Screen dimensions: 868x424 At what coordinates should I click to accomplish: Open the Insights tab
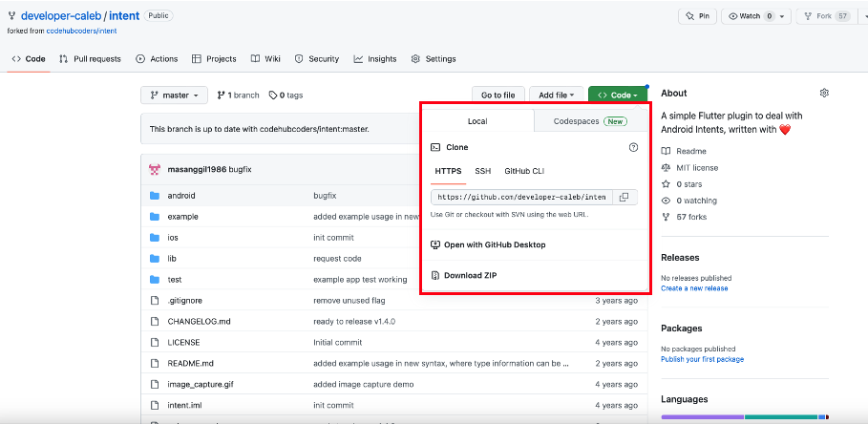click(x=375, y=58)
